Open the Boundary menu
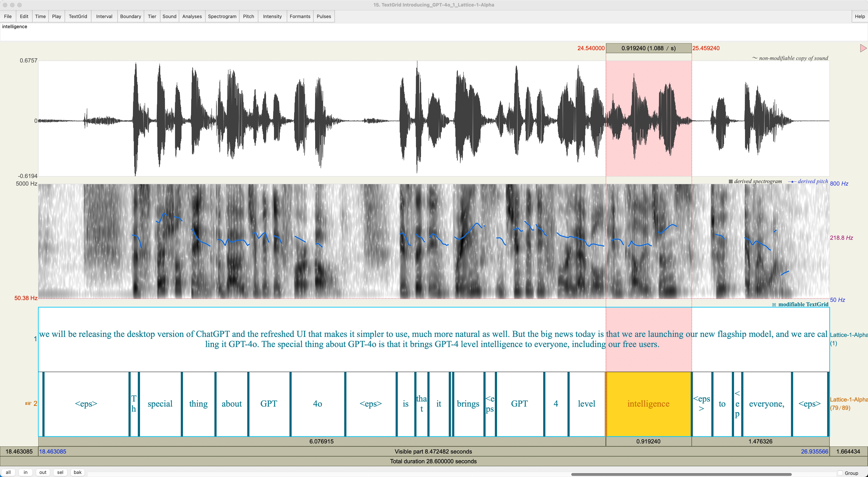This screenshot has width=868, height=477. 130,16
